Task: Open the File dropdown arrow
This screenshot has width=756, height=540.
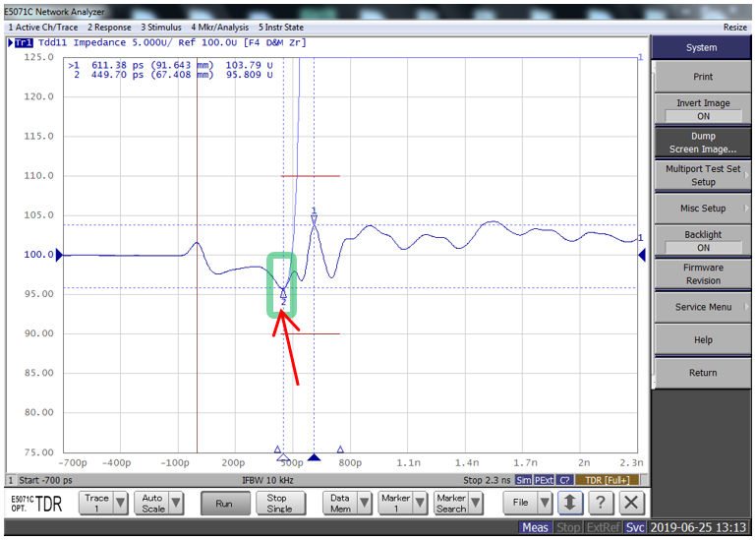Action: point(544,503)
